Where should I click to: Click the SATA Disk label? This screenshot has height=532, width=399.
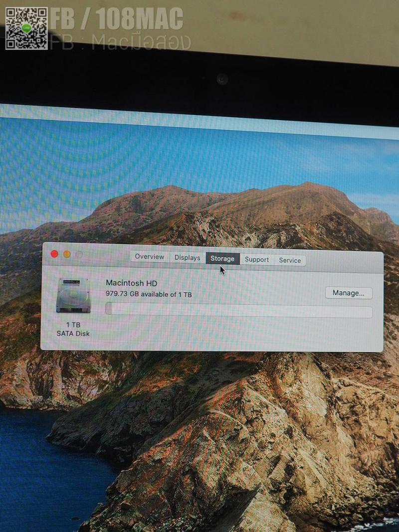pos(73,334)
